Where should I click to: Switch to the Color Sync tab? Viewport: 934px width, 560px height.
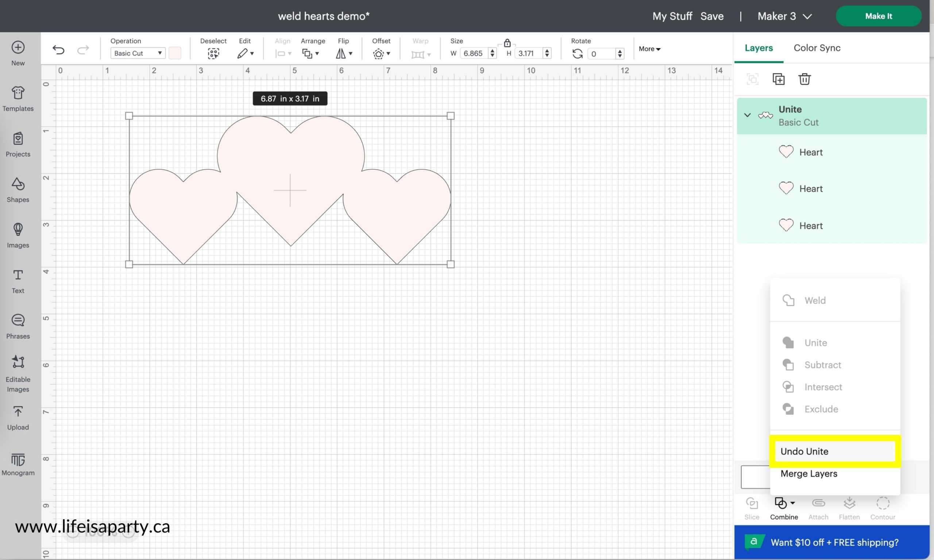817,48
